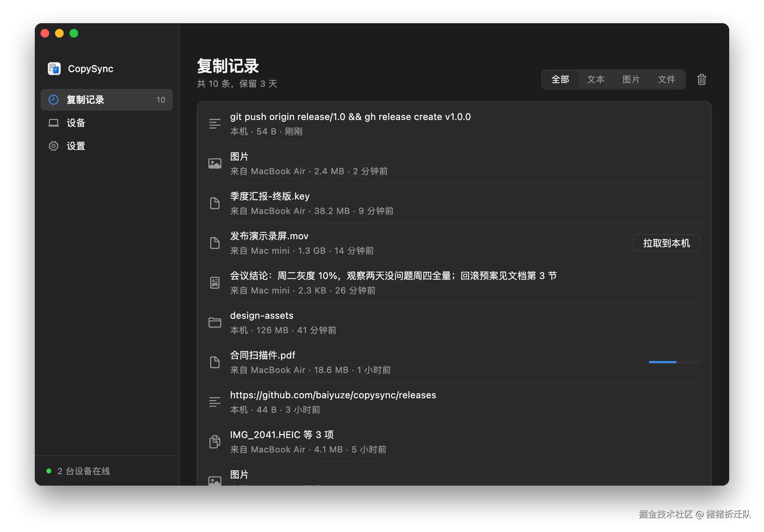Open 复制记录 in the sidebar
Viewport: 764px width, 532px height.
107,100
